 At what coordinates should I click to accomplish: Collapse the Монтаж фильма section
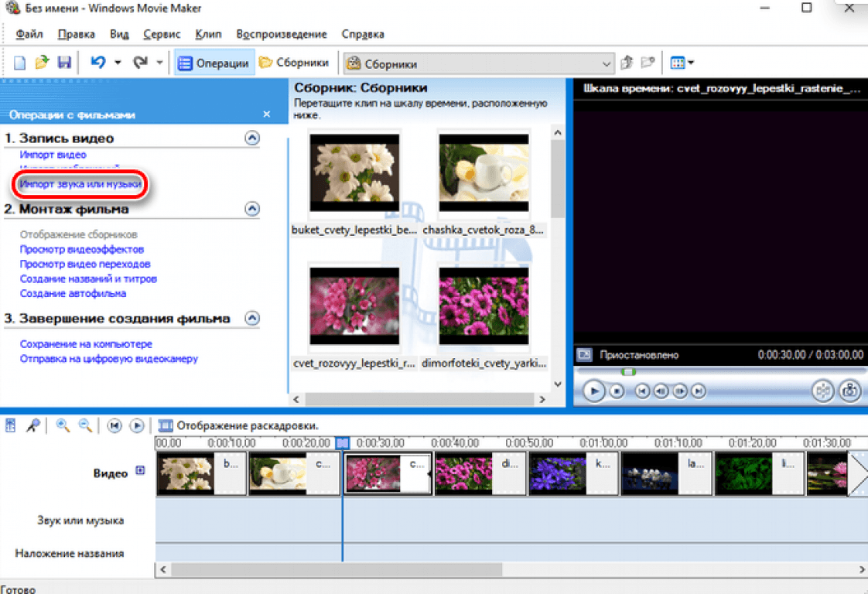[x=252, y=209]
